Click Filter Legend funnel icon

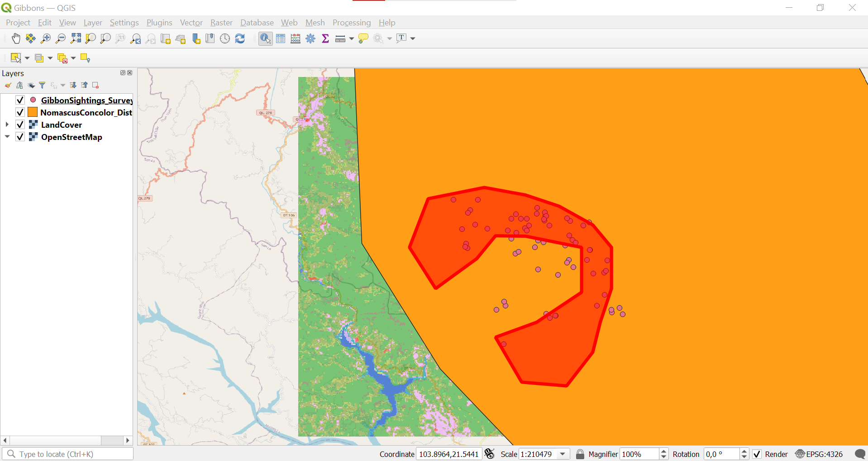[x=42, y=85]
